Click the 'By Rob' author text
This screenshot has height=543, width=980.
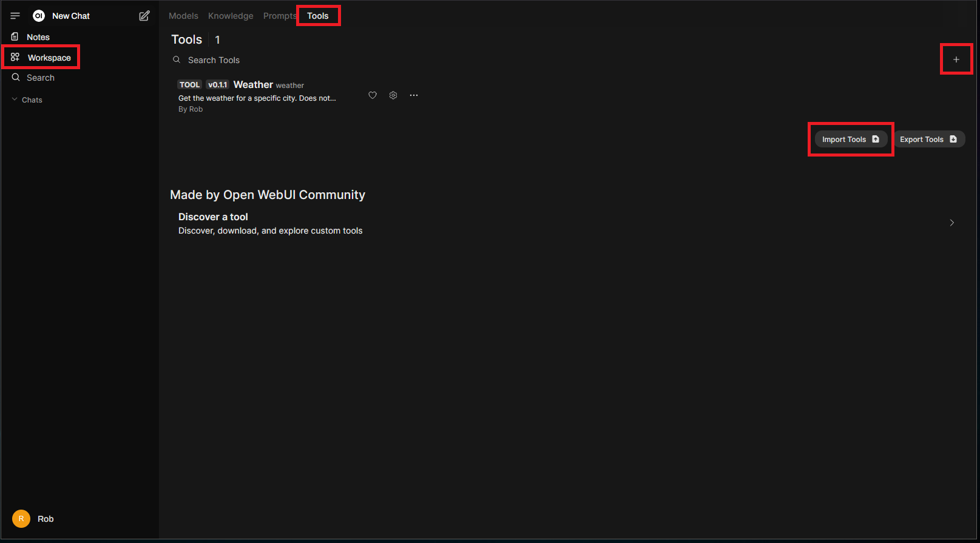point(191,109)
